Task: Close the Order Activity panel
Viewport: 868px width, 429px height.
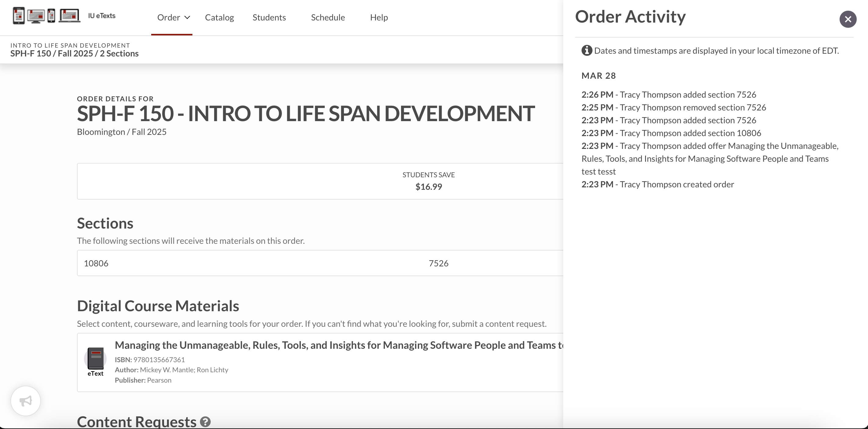Action: click(x=848, y=19)
